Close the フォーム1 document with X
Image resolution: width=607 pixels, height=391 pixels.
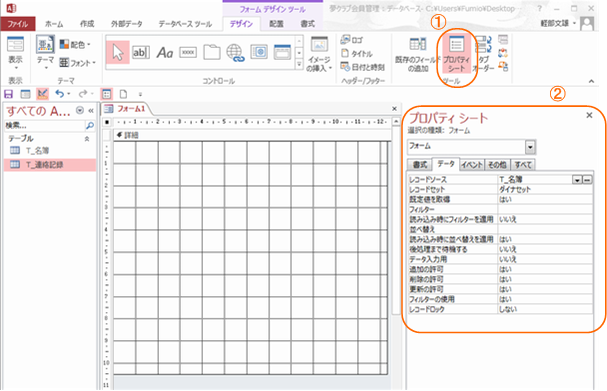[x=394, y=109]
